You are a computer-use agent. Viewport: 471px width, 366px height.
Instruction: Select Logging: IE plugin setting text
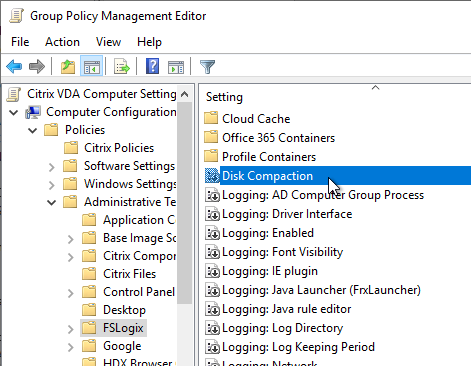click(270, 271)
